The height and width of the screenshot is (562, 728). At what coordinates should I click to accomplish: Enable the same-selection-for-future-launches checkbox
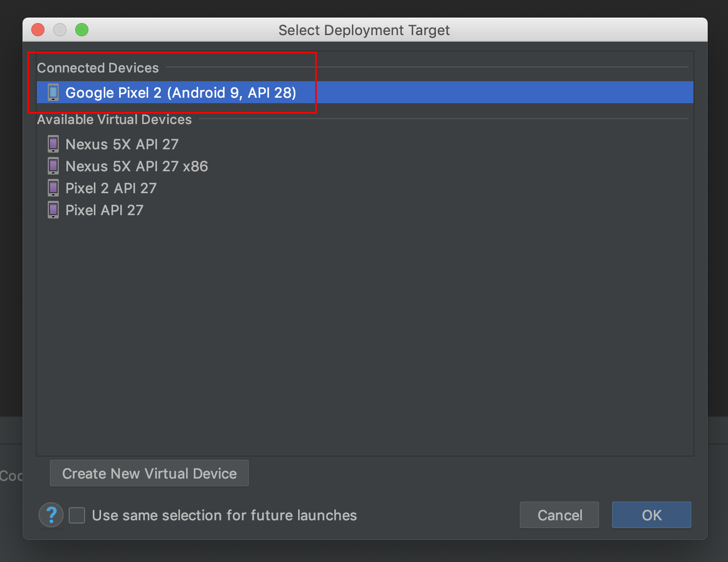click(x=77, y=515)
